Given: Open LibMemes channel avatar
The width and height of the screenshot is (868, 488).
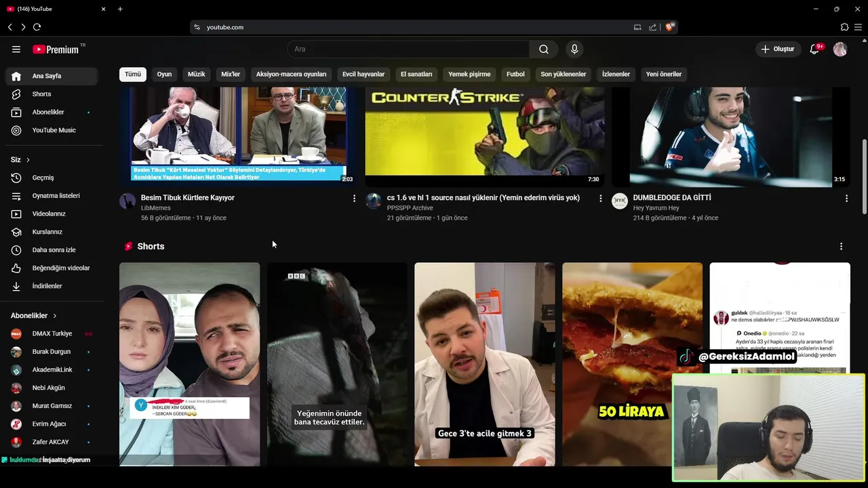Looking at the screenshot, I should pos(127,201).
